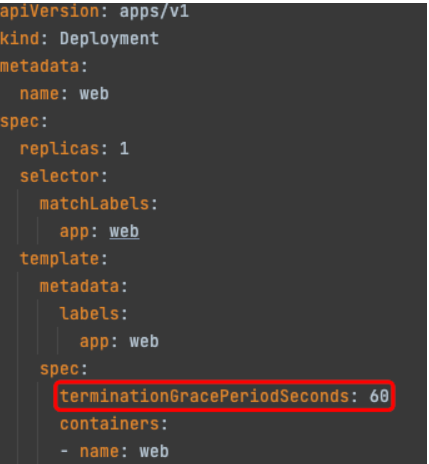Click the web value under labels
Image resolution: width=429 pixels, height=464 pixels.
144,341
